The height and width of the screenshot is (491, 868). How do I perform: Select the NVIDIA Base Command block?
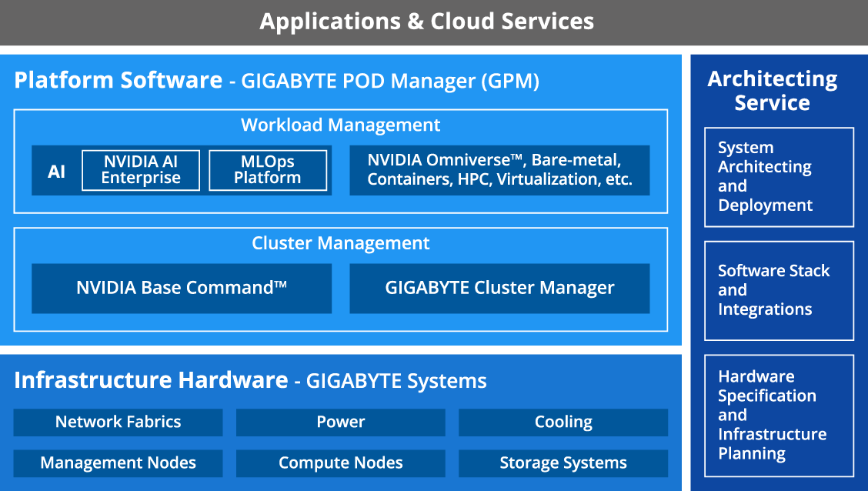(182, 289)
